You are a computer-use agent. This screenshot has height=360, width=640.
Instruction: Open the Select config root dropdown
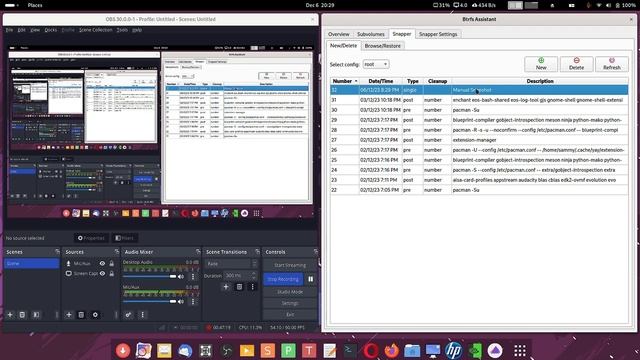tap(376, 64)
